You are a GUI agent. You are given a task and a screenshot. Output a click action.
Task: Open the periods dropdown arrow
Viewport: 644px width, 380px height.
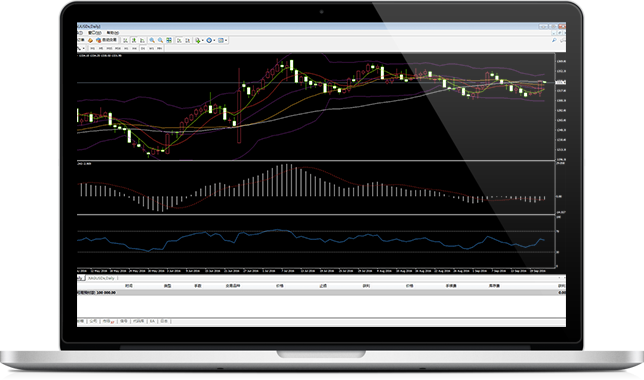tap(214, 40)
